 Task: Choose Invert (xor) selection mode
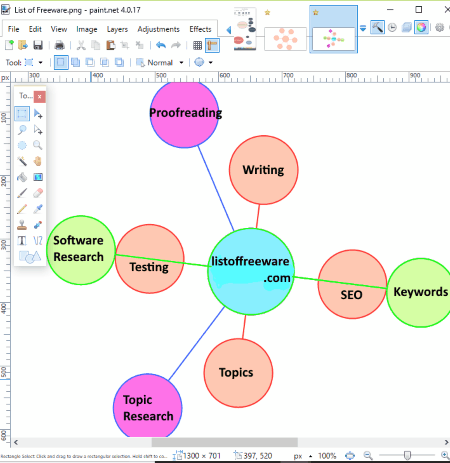tap(119, 62)
